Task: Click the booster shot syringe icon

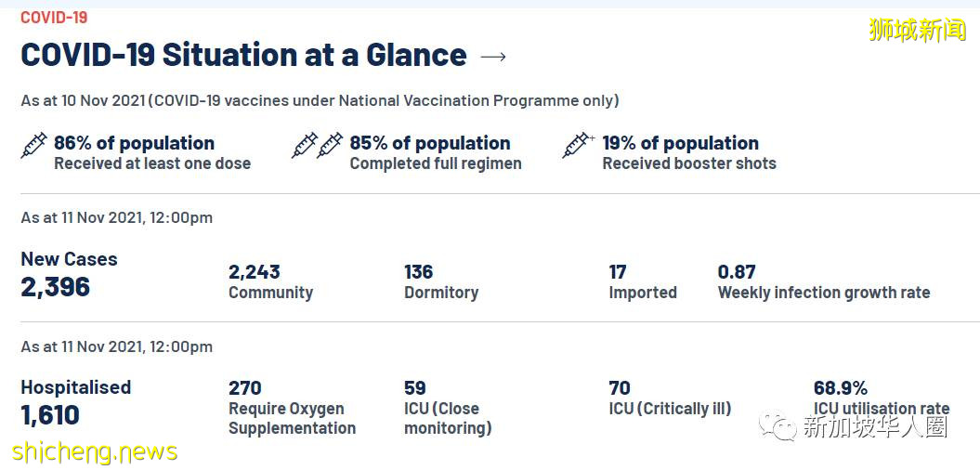Action: pyautogui.click(x=578, y=146)
